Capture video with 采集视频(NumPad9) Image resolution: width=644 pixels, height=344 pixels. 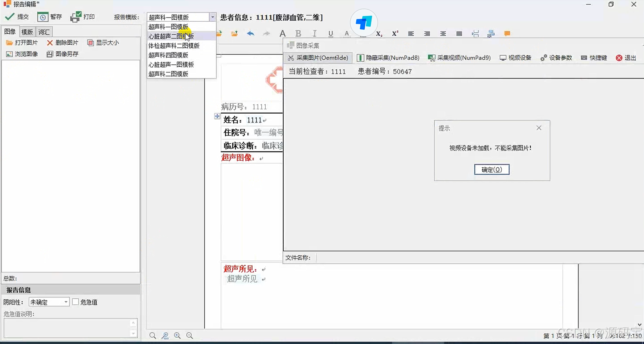[459, 58]
